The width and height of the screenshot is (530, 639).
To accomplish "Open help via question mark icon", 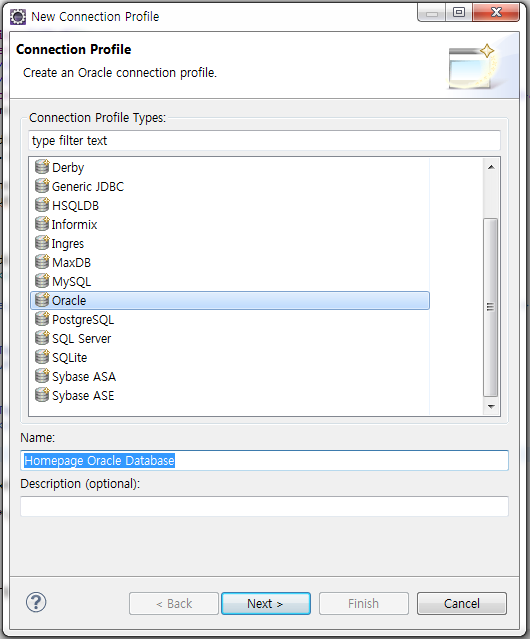I will pyautogui.click(x=36, y=602).
